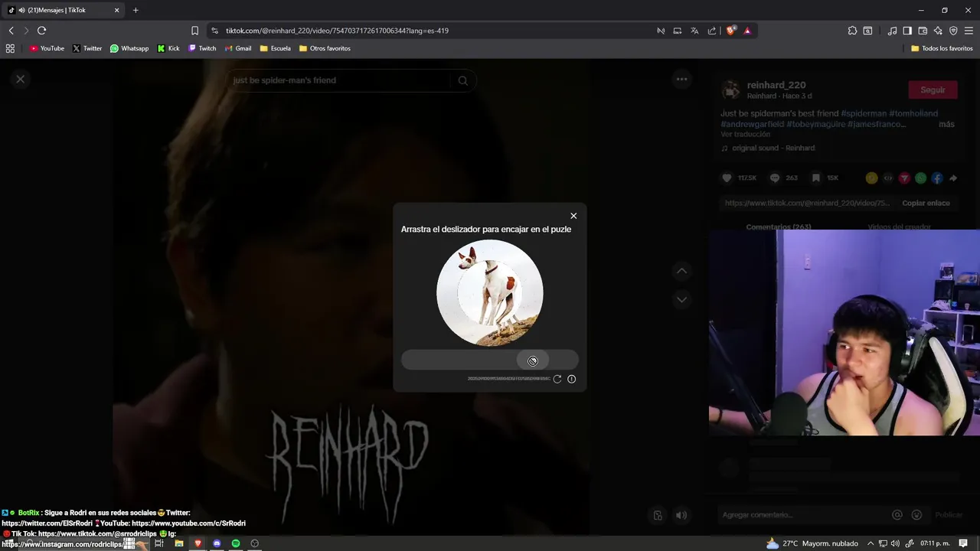980x551 pixels.
Task: Go to next video with down chevron
Action: point(681,299)
